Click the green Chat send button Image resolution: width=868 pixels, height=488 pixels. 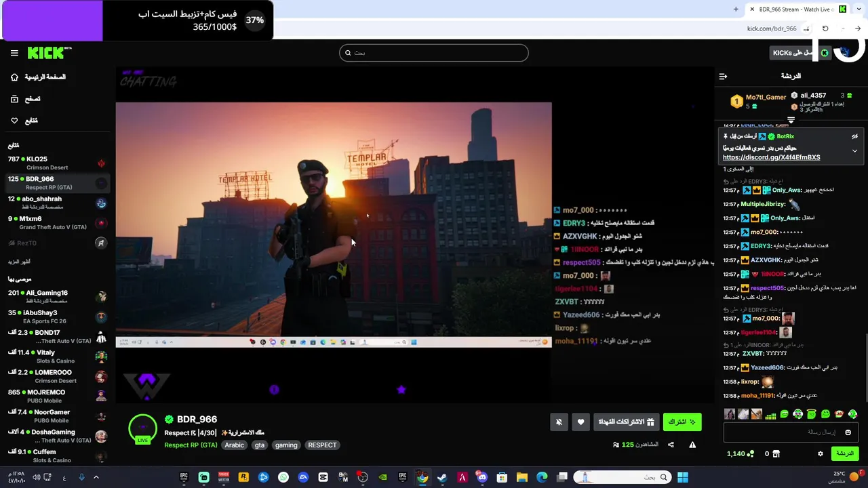coord(844,453)
